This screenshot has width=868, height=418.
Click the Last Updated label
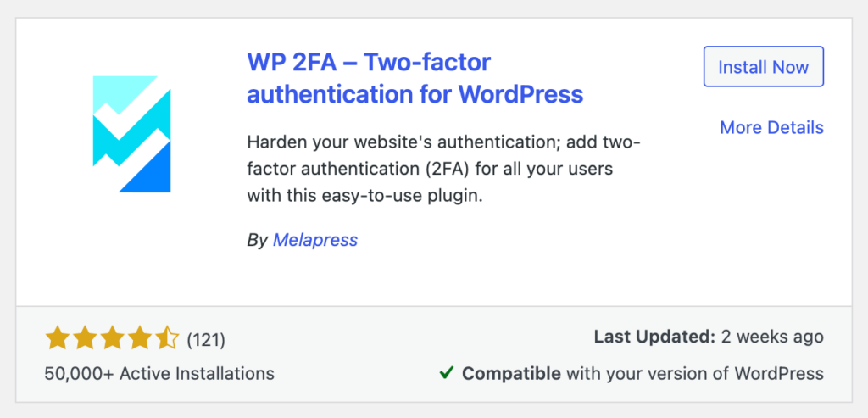(x=655, y=337)
